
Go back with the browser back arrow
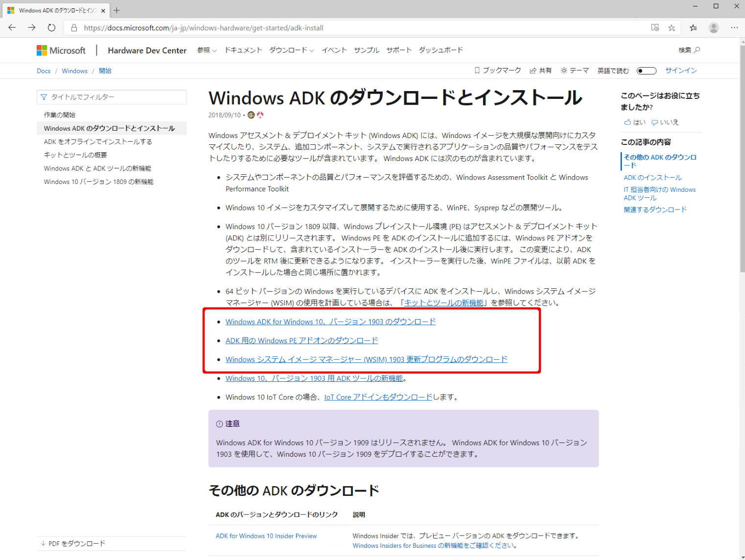[12, 27]
